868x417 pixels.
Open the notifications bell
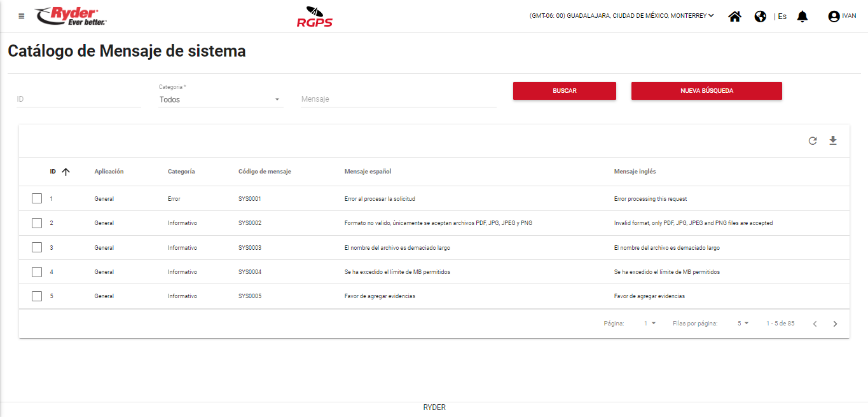[x=803, y=17]
